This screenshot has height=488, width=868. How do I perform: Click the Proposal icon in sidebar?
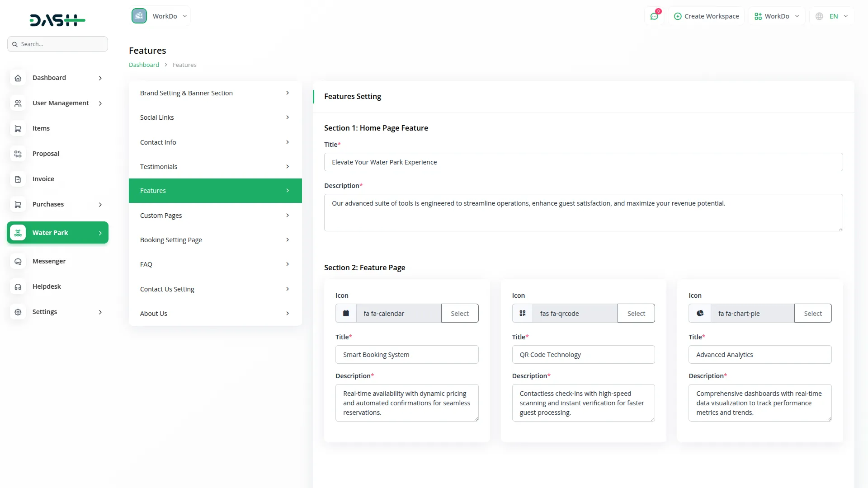click(x=18, y=154)
